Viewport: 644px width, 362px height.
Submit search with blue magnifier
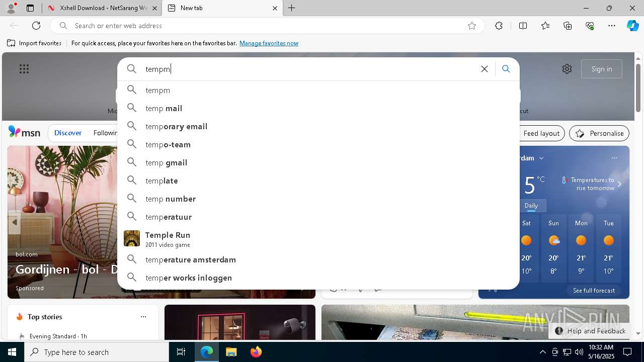[506, 69]
